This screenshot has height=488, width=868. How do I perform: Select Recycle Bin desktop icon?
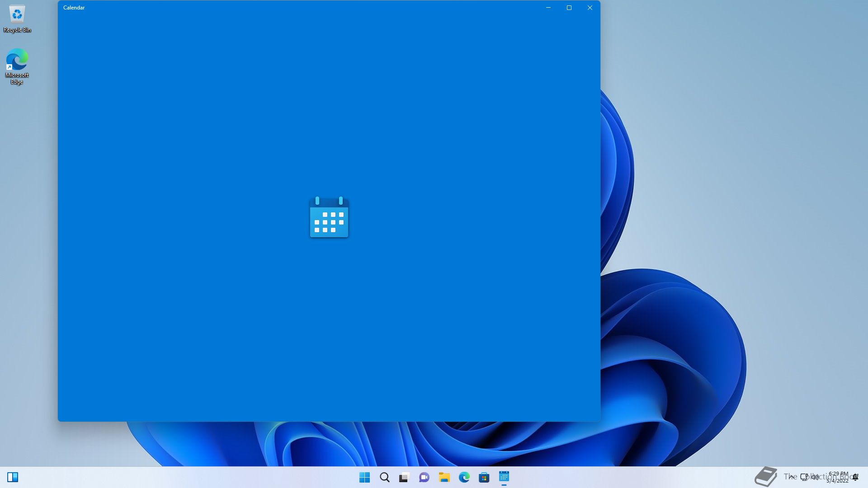pos(17,19)
